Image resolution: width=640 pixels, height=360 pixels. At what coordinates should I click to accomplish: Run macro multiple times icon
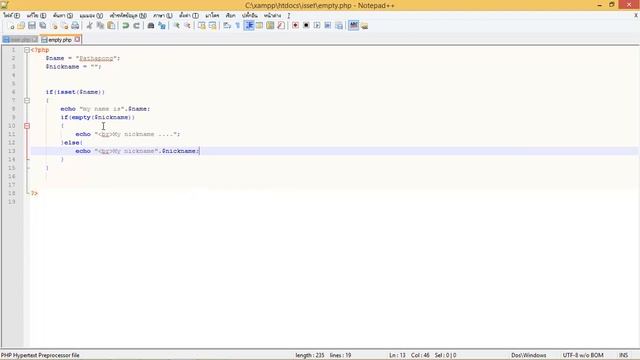coord(328,26)
